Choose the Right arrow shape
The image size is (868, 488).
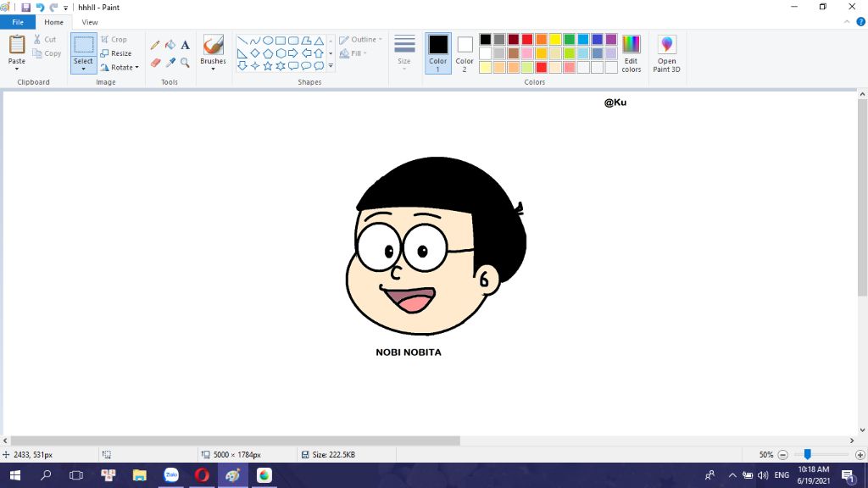pyautogui.click(x=293, y=53)
